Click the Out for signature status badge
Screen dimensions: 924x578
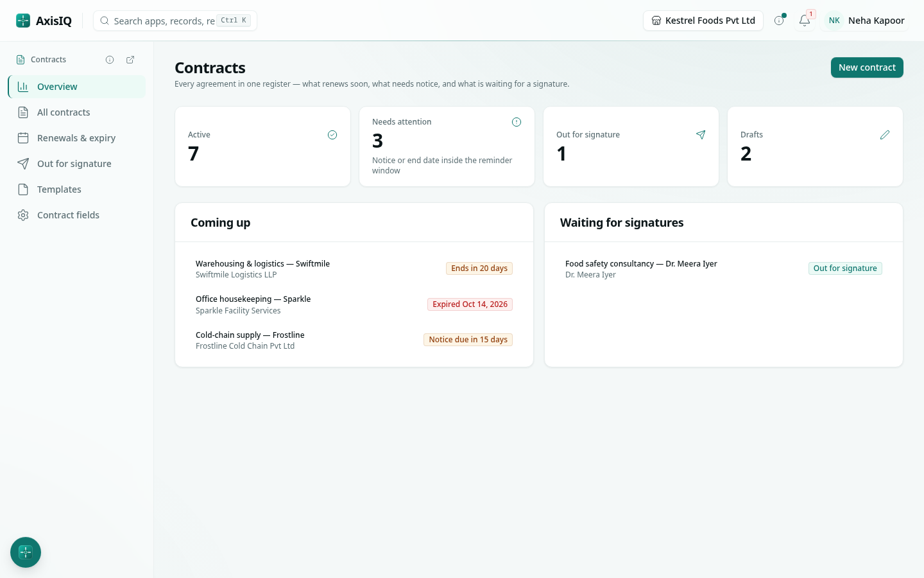(x=845, y=268)
